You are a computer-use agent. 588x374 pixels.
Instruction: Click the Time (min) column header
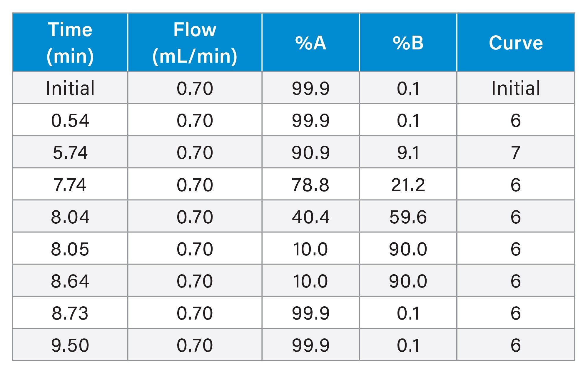click(70, 43)
